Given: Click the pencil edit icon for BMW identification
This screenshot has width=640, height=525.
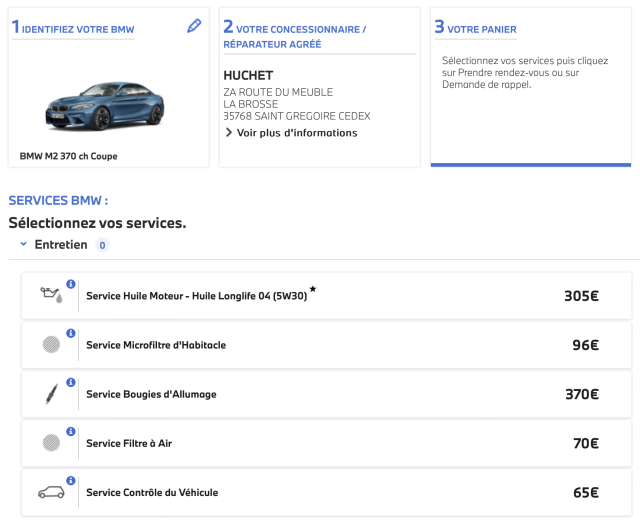Looking at the screenshot, I should [194, 26].
